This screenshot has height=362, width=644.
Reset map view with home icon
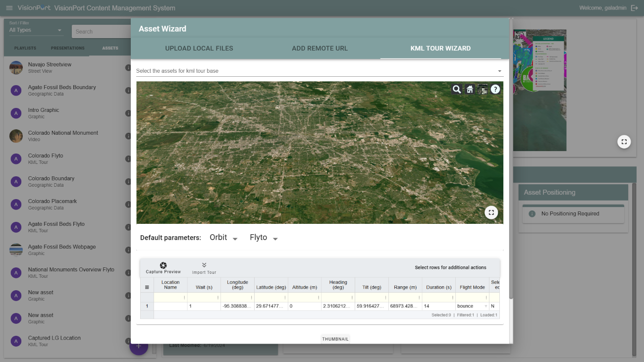(470, 89)
